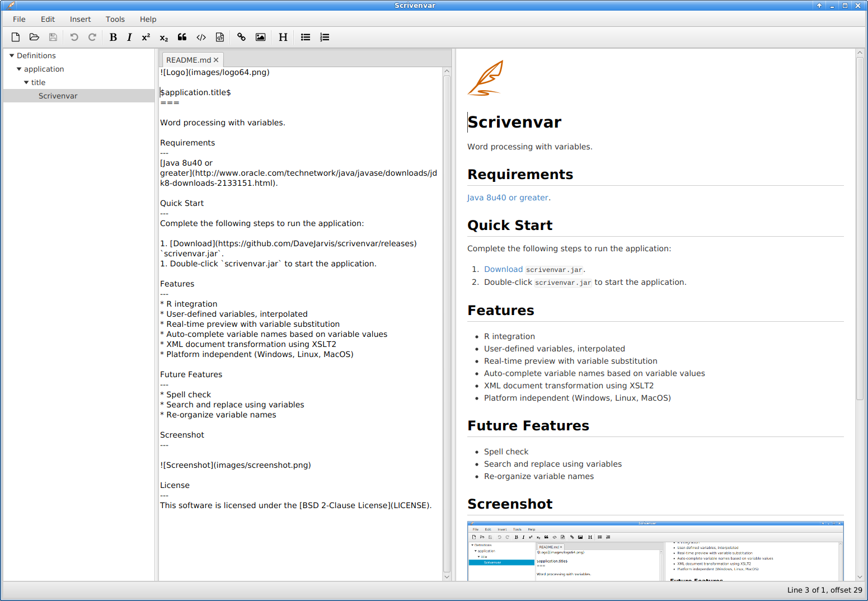Follow the Java 8u40 or greater link
Viewport: 868px width, 601px height.
point(508,198)
